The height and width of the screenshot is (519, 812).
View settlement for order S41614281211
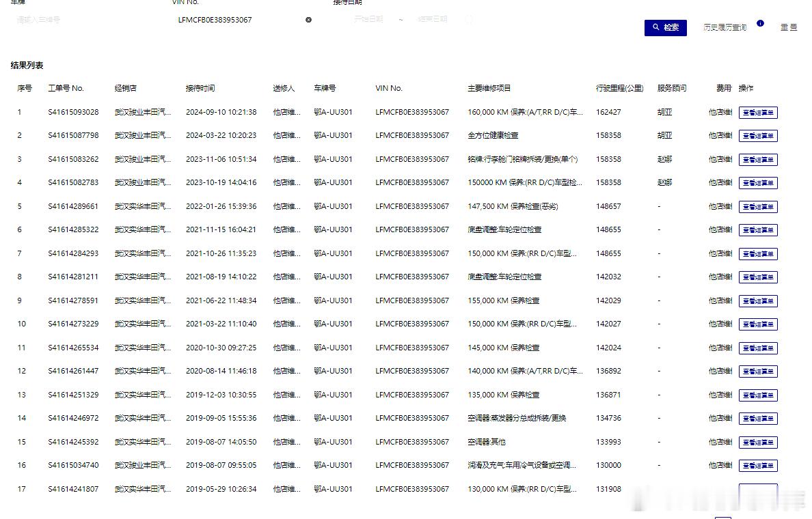coord(758,277)
